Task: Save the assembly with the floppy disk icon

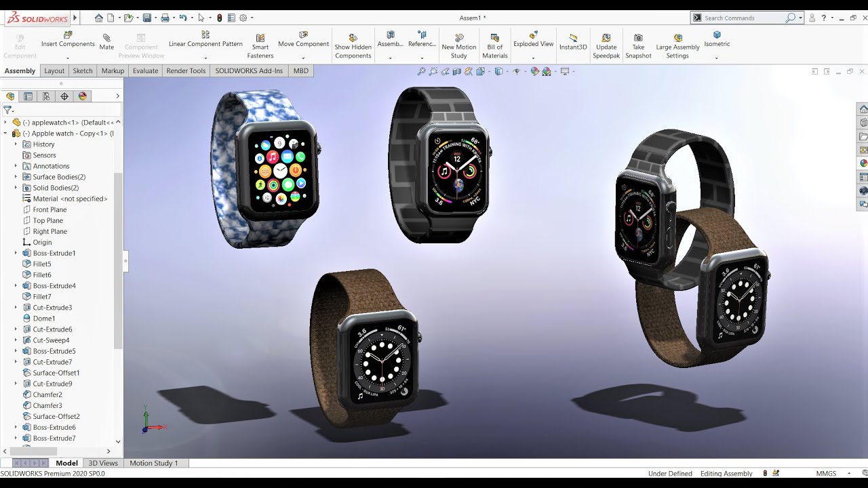Action: click(x=146, y=18)
